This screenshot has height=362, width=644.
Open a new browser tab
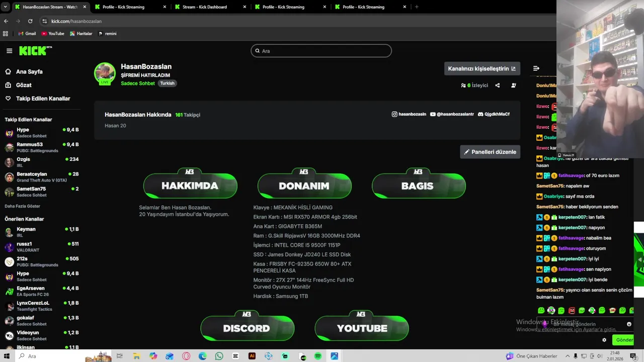[416, 7]
